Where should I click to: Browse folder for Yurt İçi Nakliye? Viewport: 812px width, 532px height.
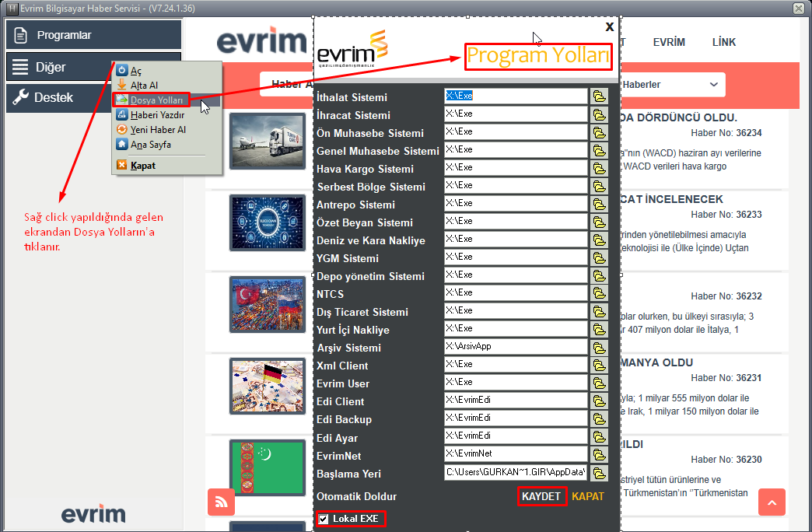tap(599, 330)
